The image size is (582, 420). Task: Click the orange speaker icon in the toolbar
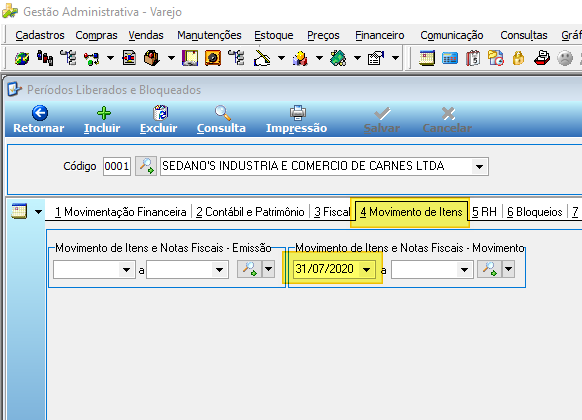coord(213,58)
